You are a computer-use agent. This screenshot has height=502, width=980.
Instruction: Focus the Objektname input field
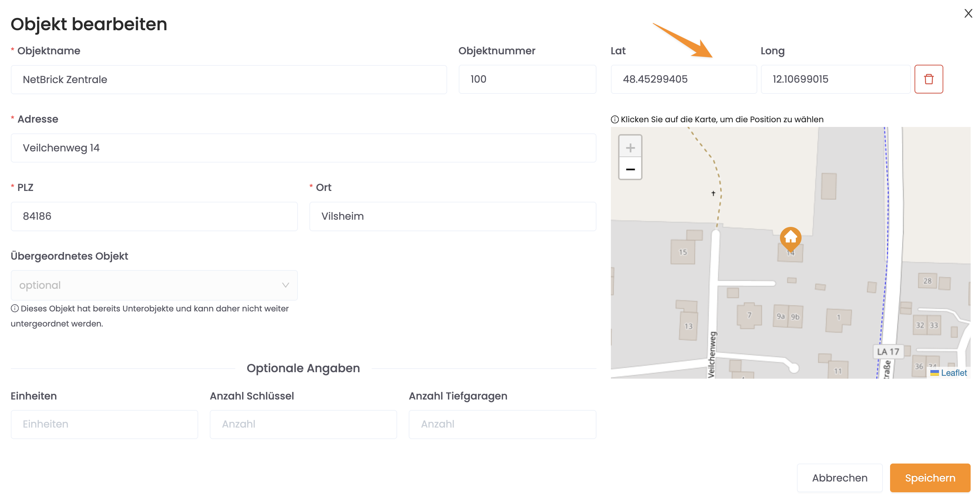point(229,79)
